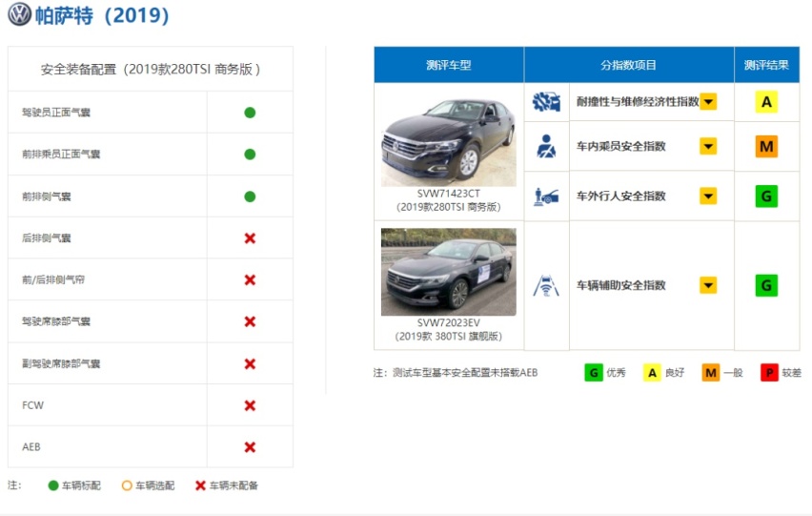Image resolution: width=812 pixels, height=516 pixels.
Task: Click green dot for 驾驶员正面气囊
Action: [250, 113]
